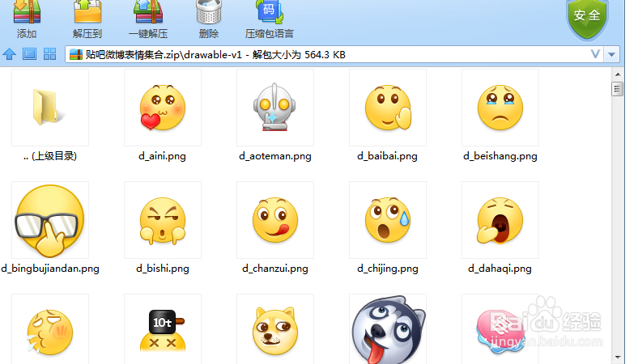638x364 pixels.
Task: Select the d_bishi.png thumbs-down emoji thumbnail
Action: 163,220
